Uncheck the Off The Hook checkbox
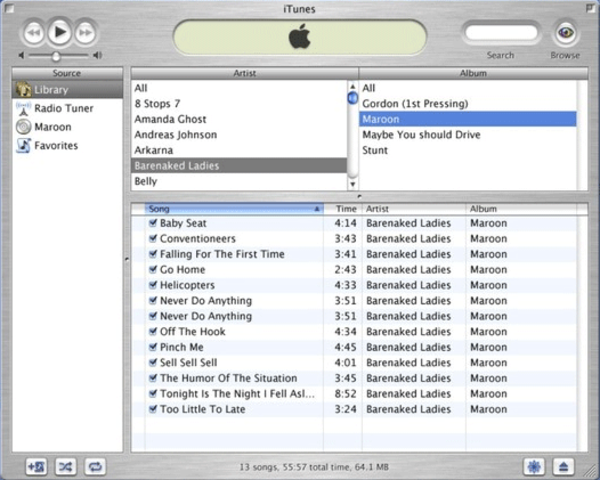Viewport: 600px width, 480px height. [x=153, y=331]
